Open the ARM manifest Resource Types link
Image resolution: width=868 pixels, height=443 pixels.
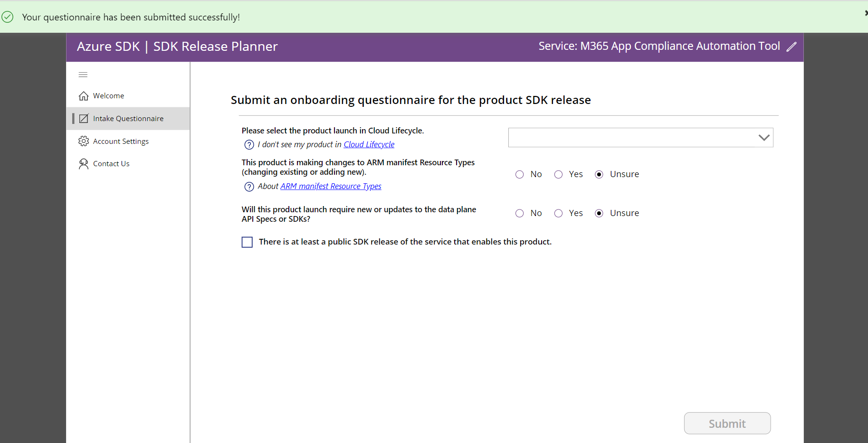(331, 186)
